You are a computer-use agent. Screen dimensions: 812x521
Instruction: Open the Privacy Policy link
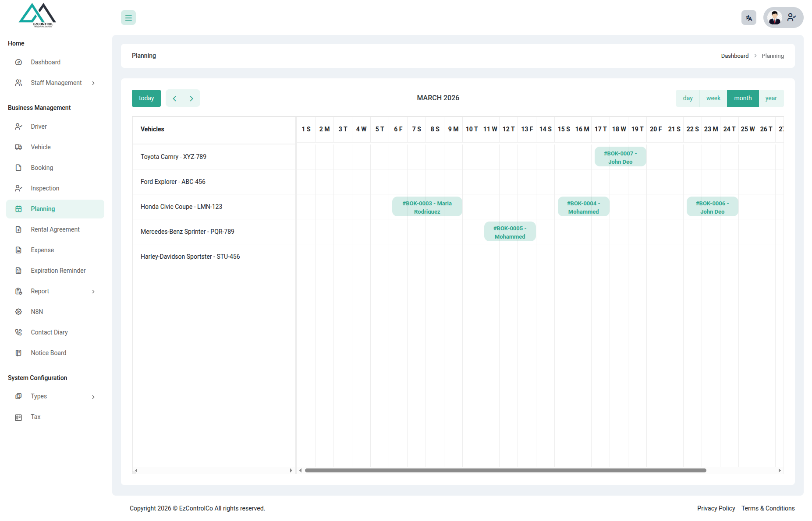(x=716, y=508)
